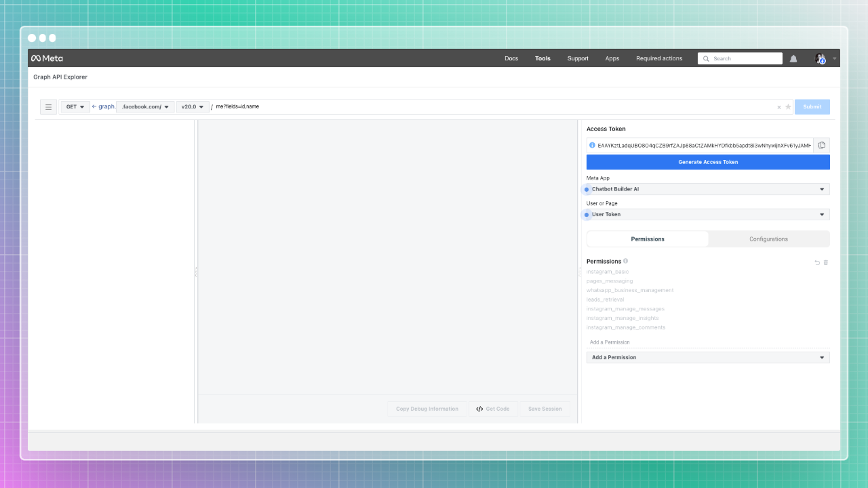The height and width of the screenshot is (488, 868).
Task: Click the access token text field
Action: tap(704, 145)
